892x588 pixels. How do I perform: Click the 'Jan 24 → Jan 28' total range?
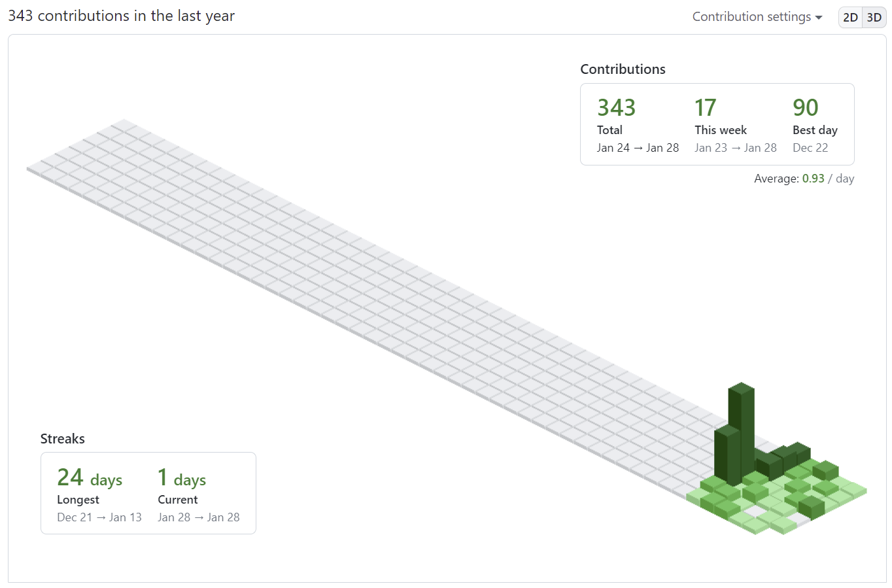pyautogui.click(x=638, y=148)
